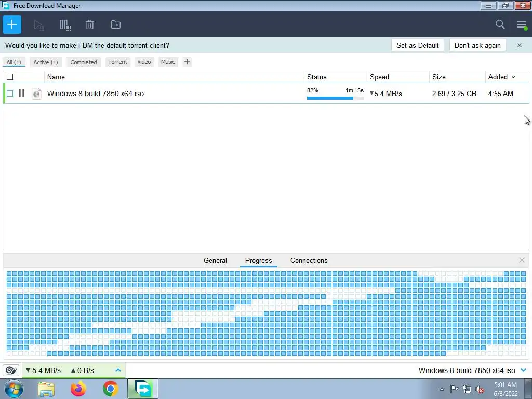This screenshot has width=532, height=399.
Task: Sort by the Size column header
Action: point(457,77)
